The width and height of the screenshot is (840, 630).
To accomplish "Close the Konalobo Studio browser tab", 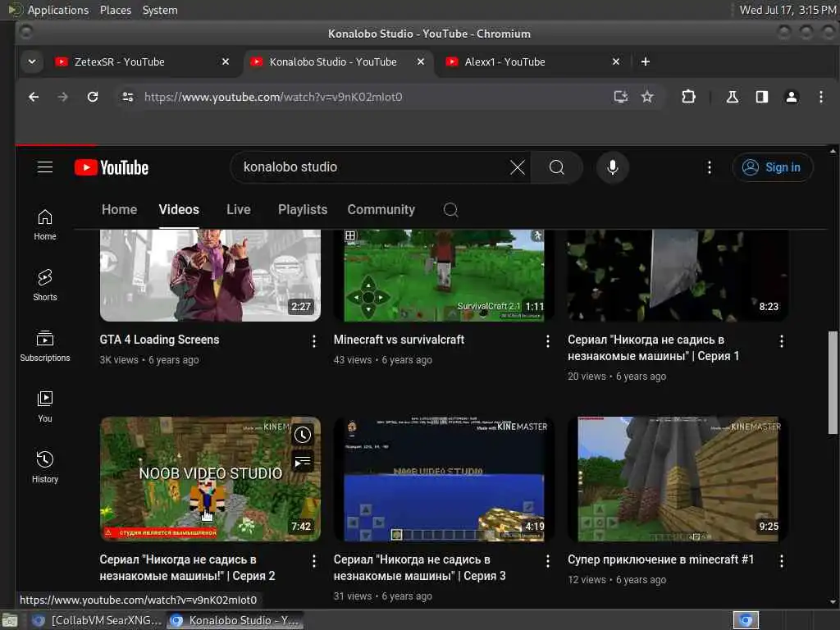I will tap(421, 62).
